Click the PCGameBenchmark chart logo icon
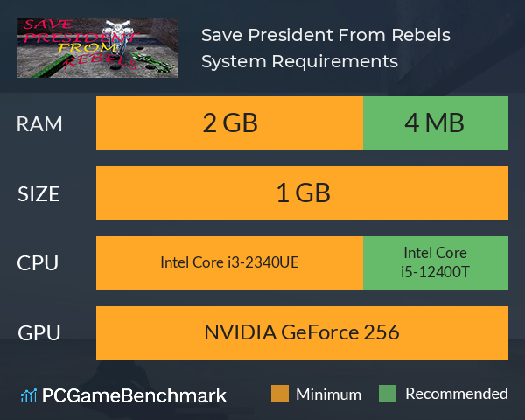 29,395
